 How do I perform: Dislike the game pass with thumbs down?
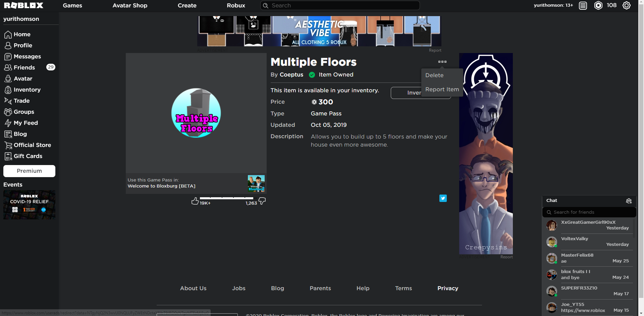262,201
